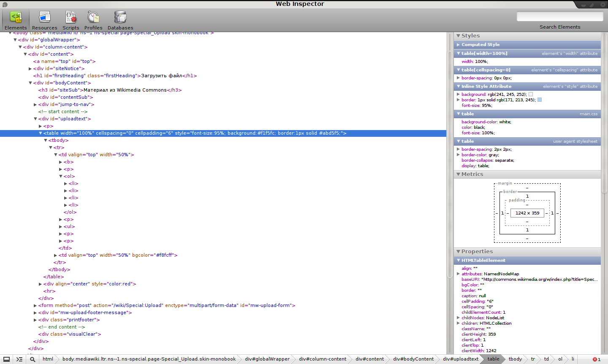Expand the attributes: NamedNodeMap property
The image size is (608, 364).
pos(458,274)
